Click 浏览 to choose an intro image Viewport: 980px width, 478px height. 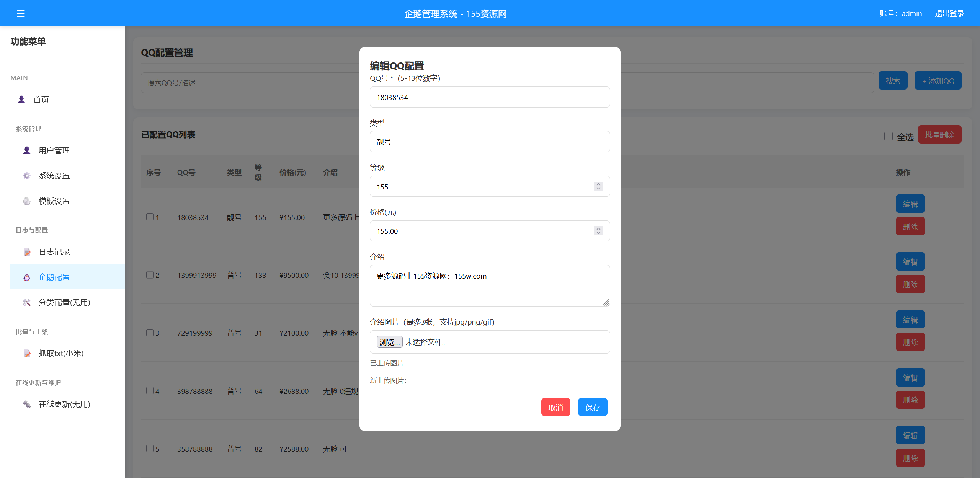click(389, 342)
